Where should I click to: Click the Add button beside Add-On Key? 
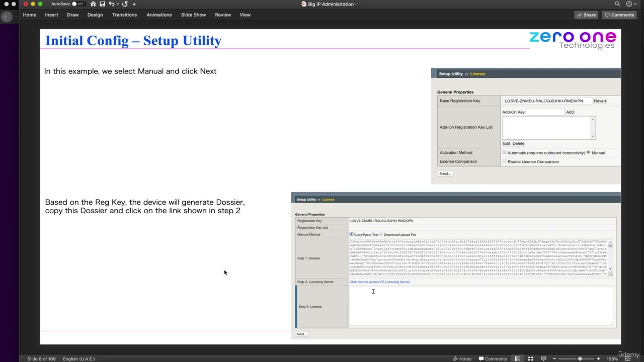[x=570, y=112]
